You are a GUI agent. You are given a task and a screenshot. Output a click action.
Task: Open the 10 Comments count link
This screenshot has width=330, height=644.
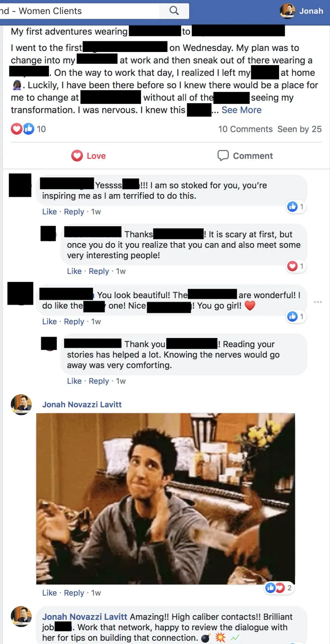click(245, 129)
